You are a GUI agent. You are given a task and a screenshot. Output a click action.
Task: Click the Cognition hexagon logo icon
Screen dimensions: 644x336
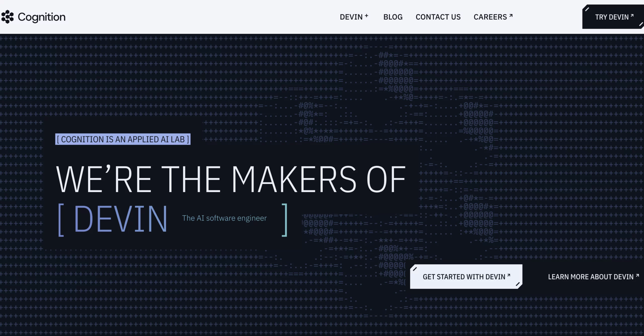[7, 17]
